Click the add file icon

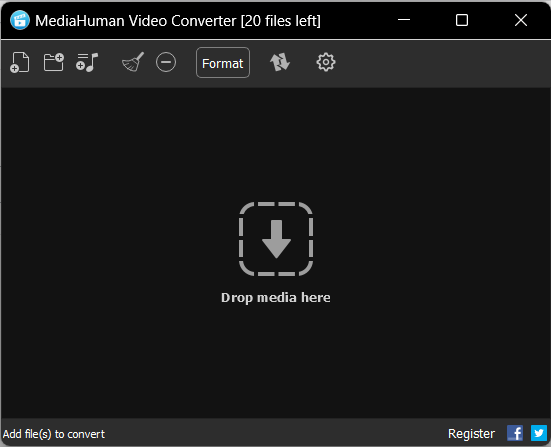coord(20,63)
